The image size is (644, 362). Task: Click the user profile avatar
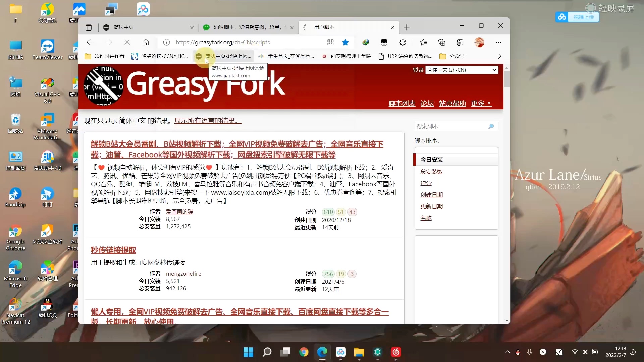(x=479, y=42)
